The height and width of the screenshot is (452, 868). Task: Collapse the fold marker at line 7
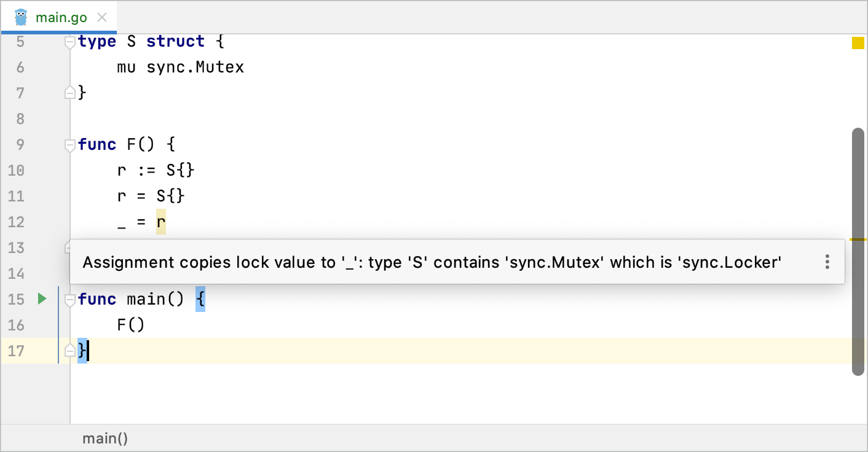click(x=70, y=93)
